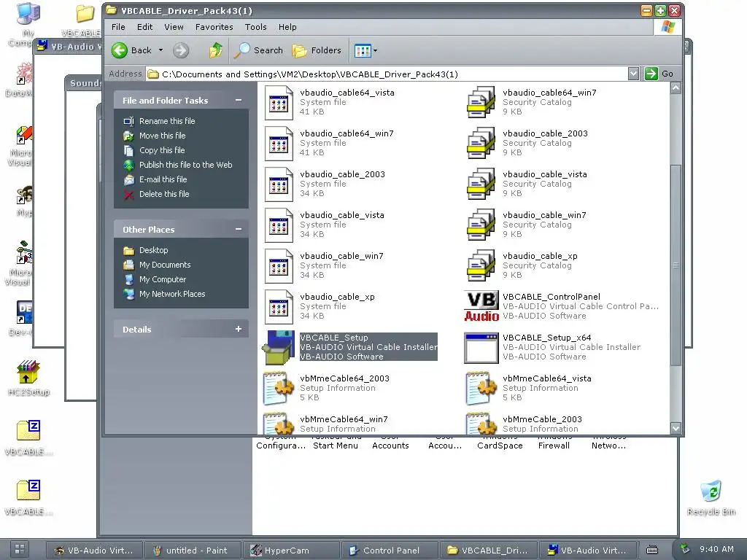
Task: Open the Views dropdown in toolbar
Action: (365, 50)
